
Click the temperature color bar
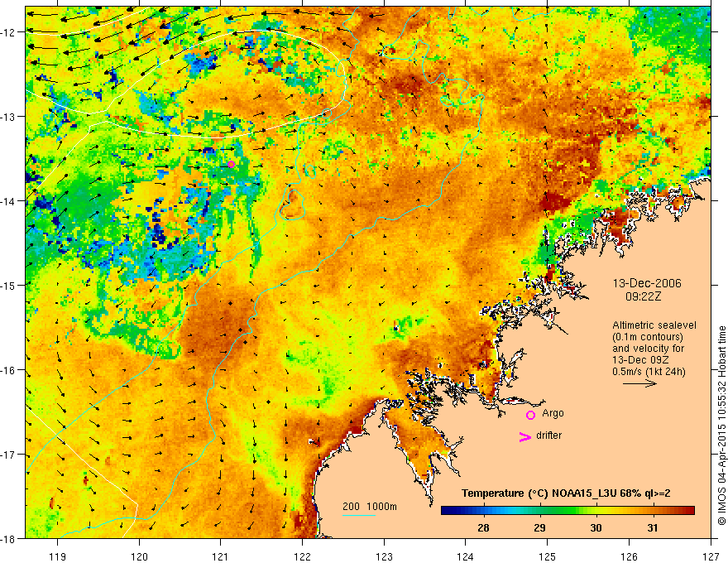[x=568, y=511]
